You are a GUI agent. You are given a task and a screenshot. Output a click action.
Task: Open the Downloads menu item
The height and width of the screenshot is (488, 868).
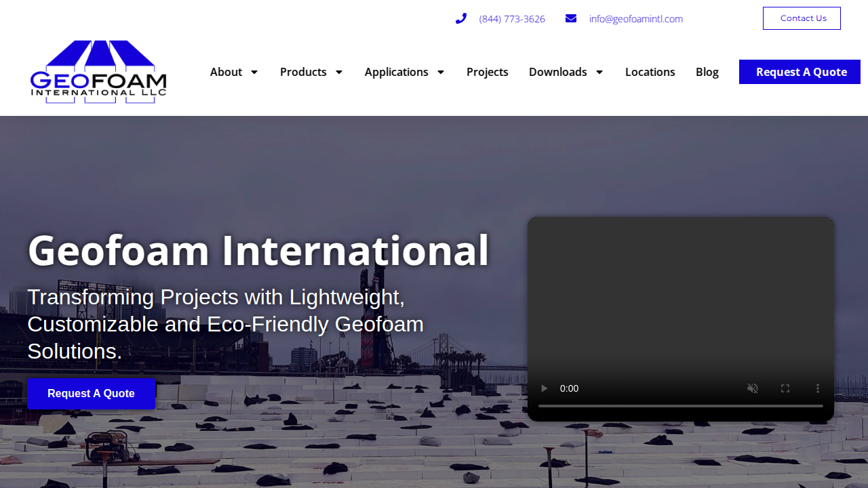pyautogui.click(x=558, y=72)
